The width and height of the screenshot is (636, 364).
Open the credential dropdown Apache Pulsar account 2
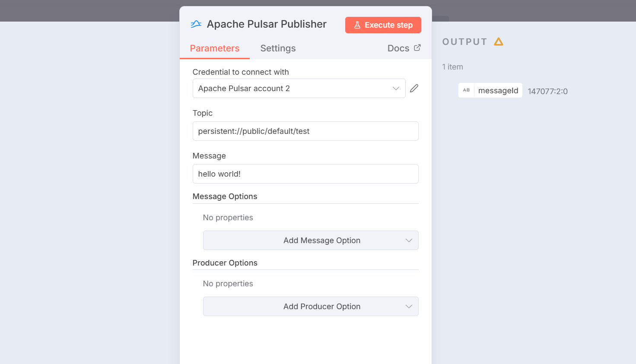pyautogui.click(x=299, y=89)
